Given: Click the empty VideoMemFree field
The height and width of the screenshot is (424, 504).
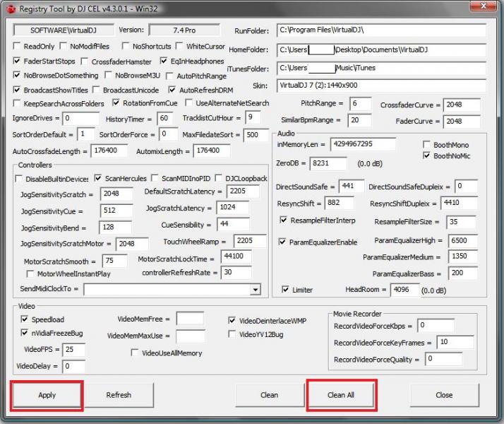Looking at the screenshot, I should pyautogui.click(x=190, y=319).
